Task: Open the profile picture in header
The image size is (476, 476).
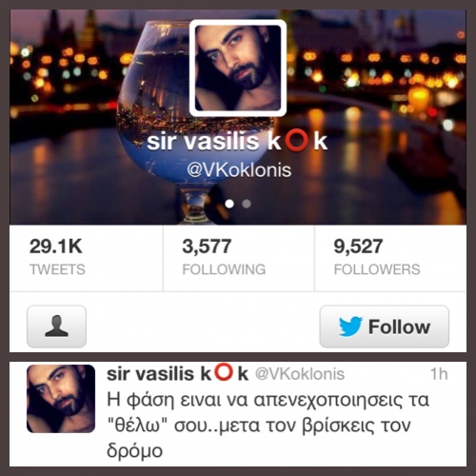Action: (x=238, y=68)
